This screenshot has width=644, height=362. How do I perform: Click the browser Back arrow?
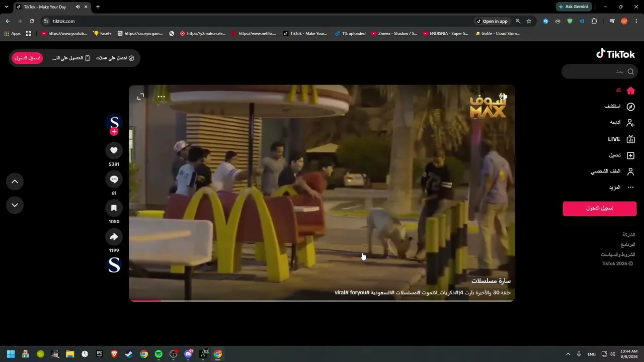click(8, 21)
